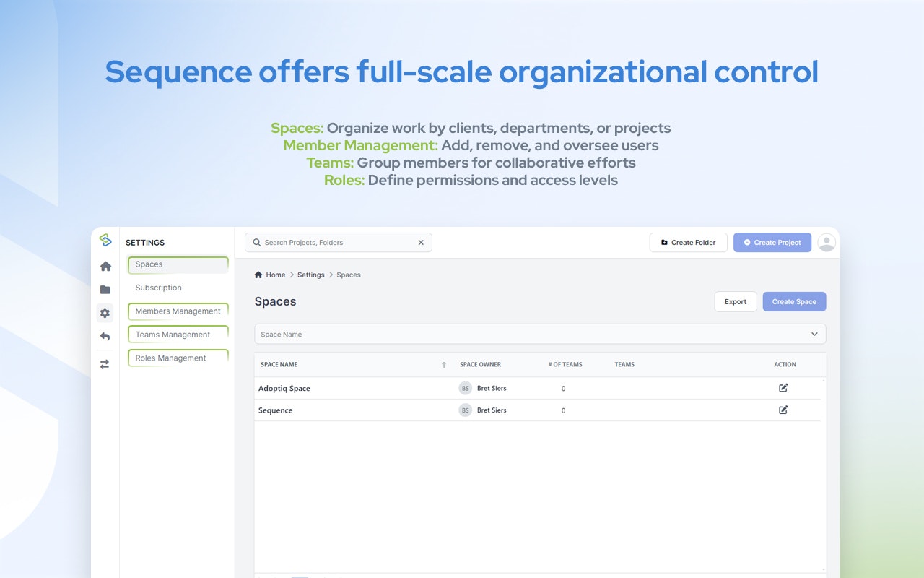Click the Sequence logo at sidebar top
This screenshot has width=924, height=578.
(x=105, y=239)
